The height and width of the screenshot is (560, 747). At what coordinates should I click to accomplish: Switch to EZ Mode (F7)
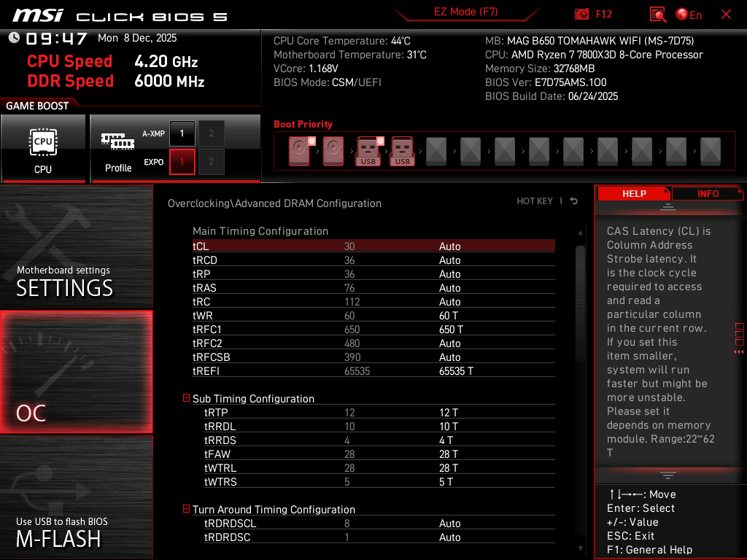[465, 12]
